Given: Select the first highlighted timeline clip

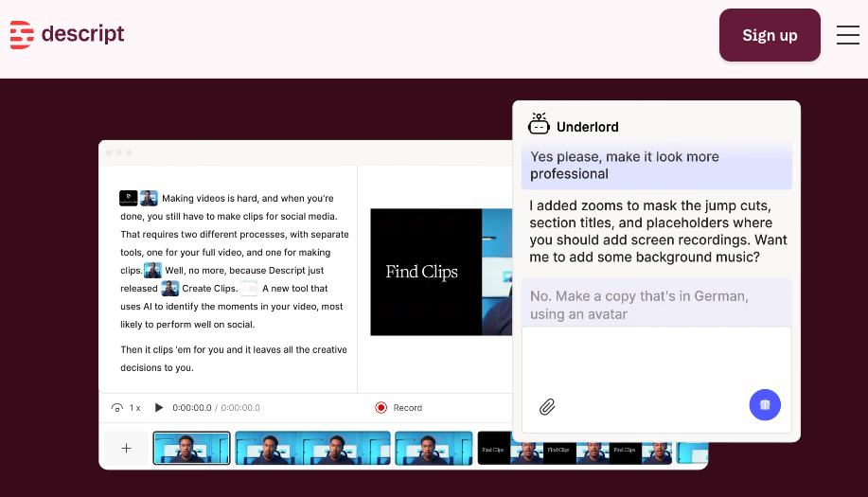Looking at the screenshot, I should [x=191, y=448].
